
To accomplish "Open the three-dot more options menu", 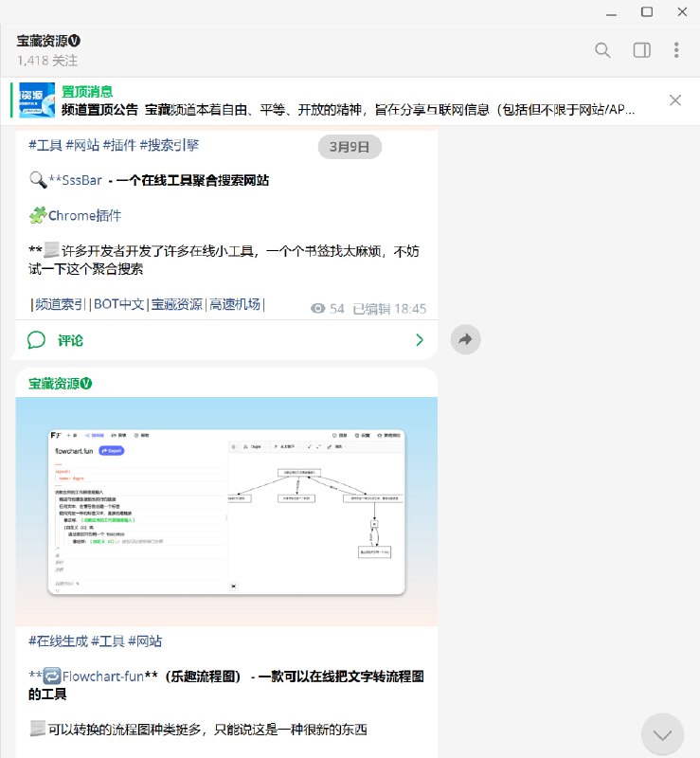I will (676, 50).
